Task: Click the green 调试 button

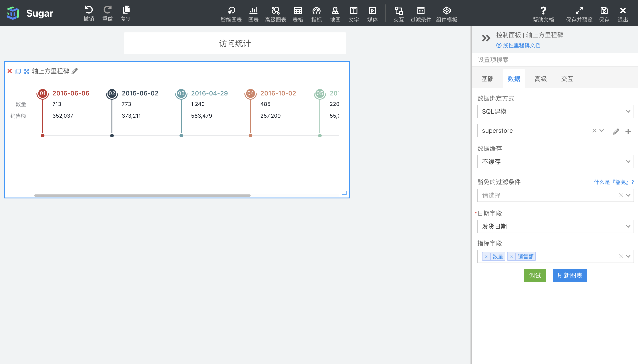Action: coord(535,275)
